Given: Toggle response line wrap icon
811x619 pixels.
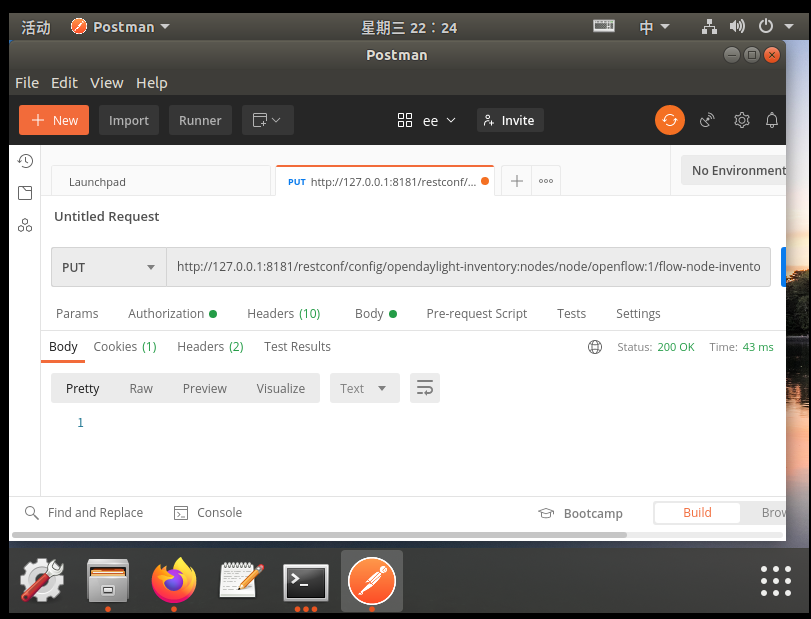Looking at the screenshot, I should click(425, 388).
